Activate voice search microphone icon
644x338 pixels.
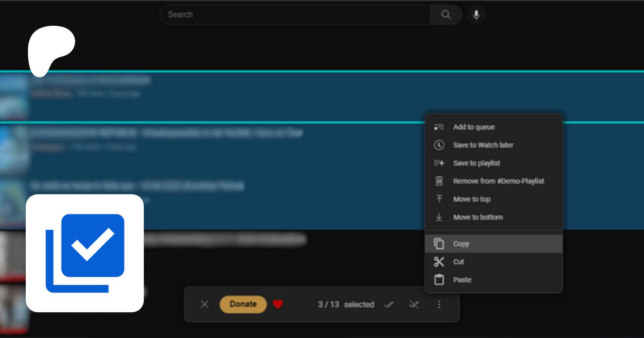pyautogui.click(x=476, y=15)
